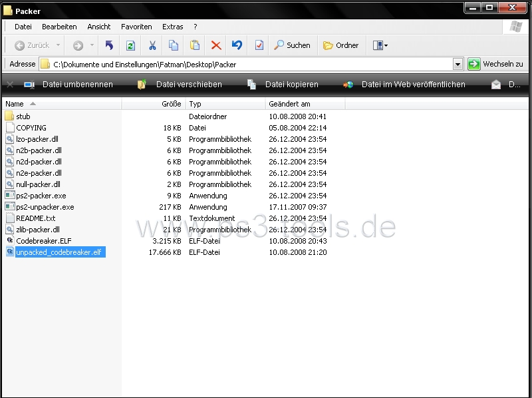Click the copy icon in toolbar
532x398 pixels.
pos(174,45)
